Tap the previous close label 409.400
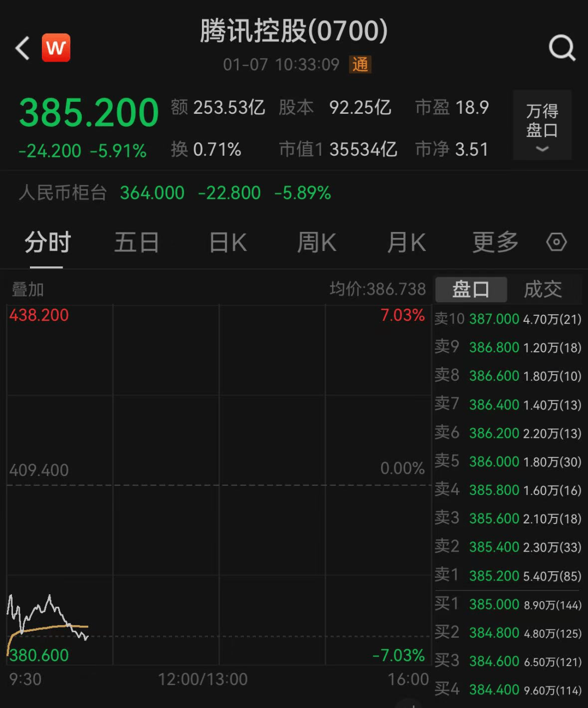 (39, 470)
